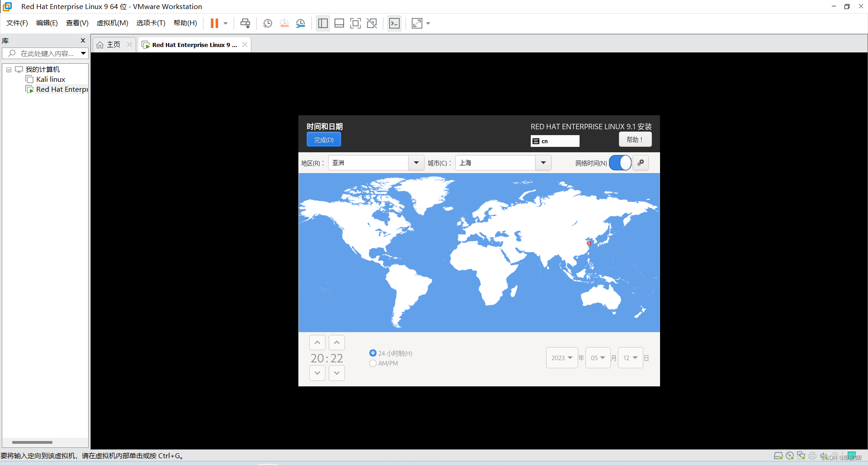The image size is (868, 465).
Task: Click the hard disk status icon
Action: tap(778, 456)
